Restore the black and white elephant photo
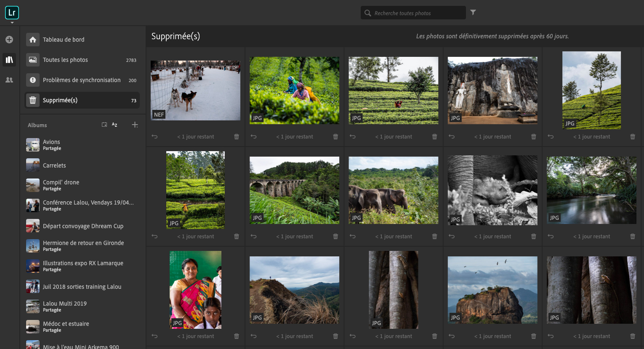This screenshot has width=644, height=349. click(x=452, y=236)
